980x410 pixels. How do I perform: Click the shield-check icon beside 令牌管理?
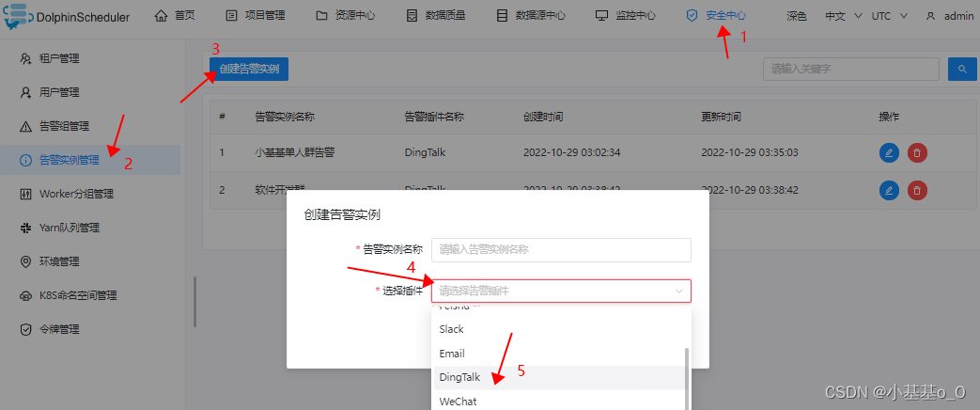(25, 329)
